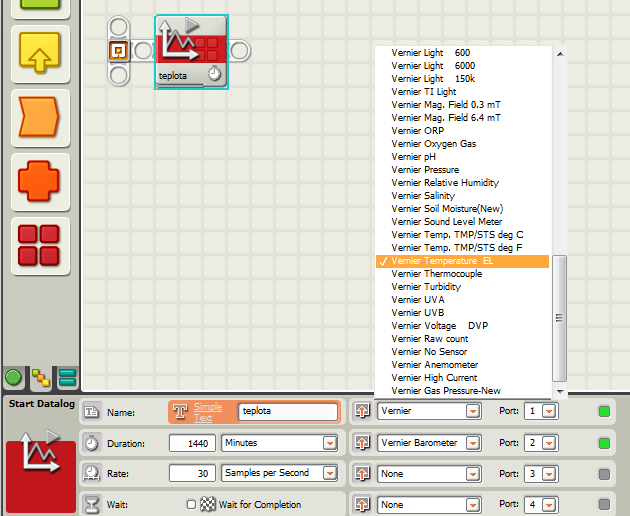The height and width of the screenshot is (516, 630).
Task: Click the output data hub circle right of block
Action: tap(239, 51)
